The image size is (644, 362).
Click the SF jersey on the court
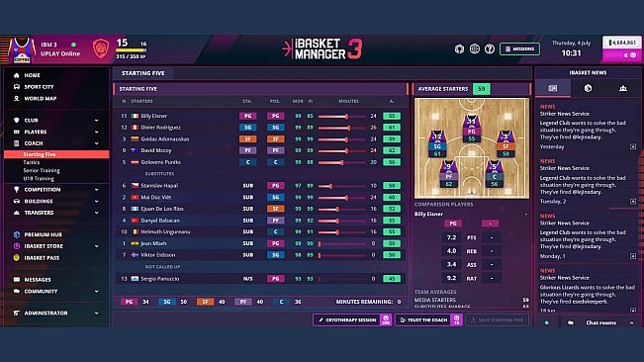tap(506, 143)
